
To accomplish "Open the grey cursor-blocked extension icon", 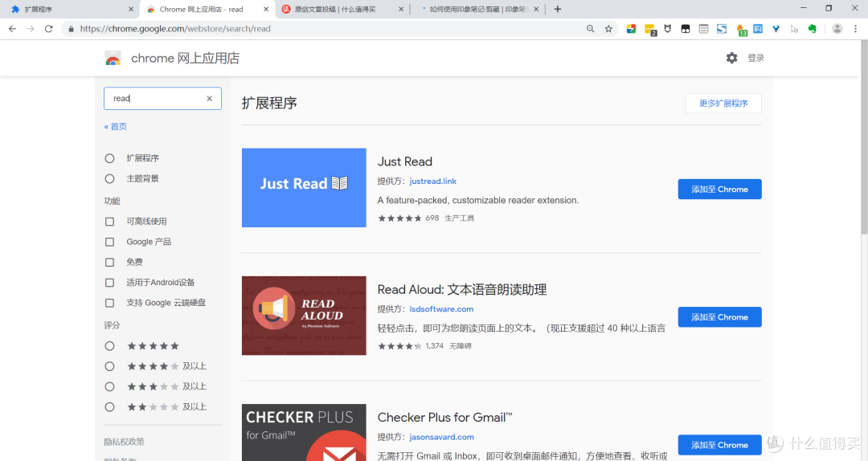I will coord(794,29).
